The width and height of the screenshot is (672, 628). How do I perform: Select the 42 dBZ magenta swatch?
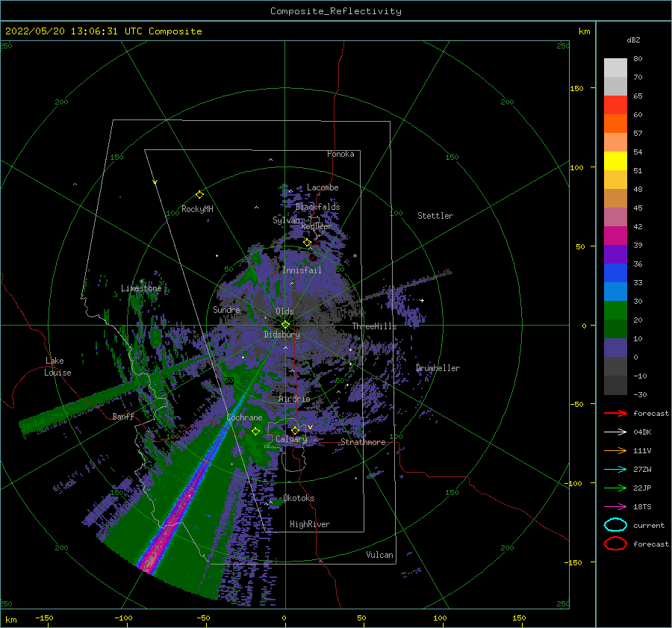(615, 236)
